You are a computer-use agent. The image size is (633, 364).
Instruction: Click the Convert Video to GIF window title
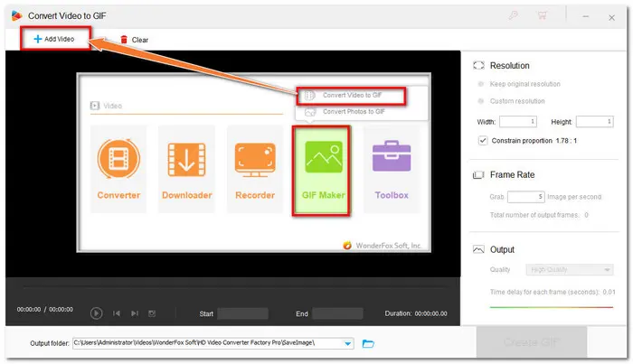pos(67,15)
